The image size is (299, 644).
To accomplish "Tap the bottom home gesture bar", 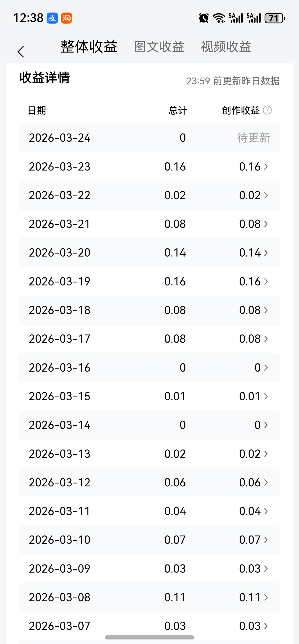I will coord(149,637).
